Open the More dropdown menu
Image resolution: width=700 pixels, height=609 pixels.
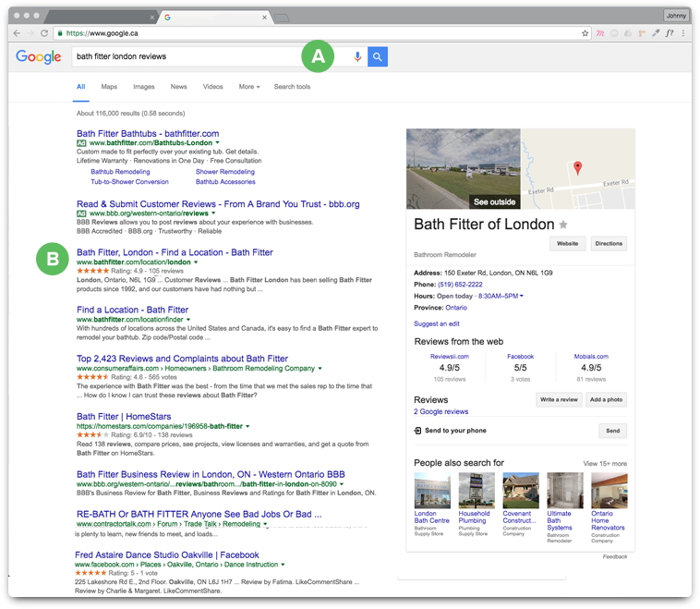coord(249,87)
